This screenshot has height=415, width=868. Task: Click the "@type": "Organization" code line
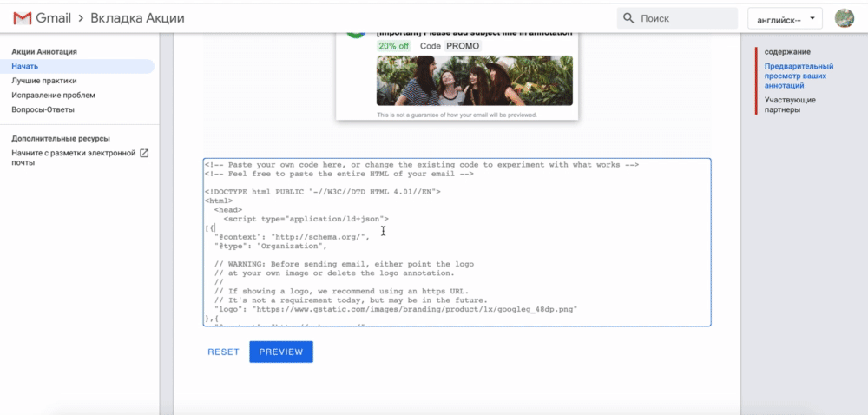pos(271,247)
